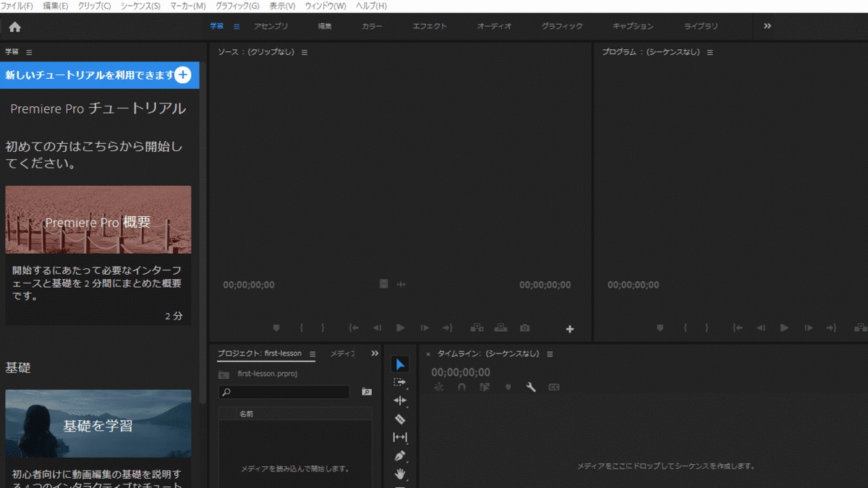Create new bin from search folder icon
This screenshot has height=488, width=868.
pos(367,392)
